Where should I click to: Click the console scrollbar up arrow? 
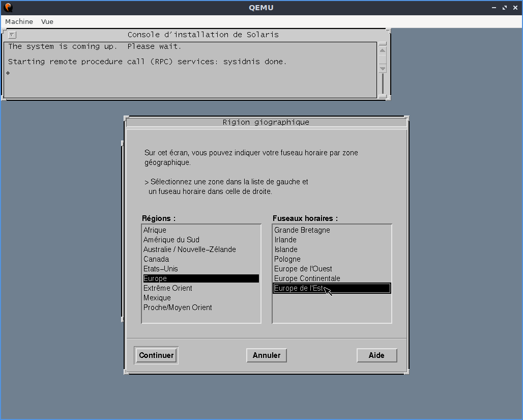coord(383,50)
